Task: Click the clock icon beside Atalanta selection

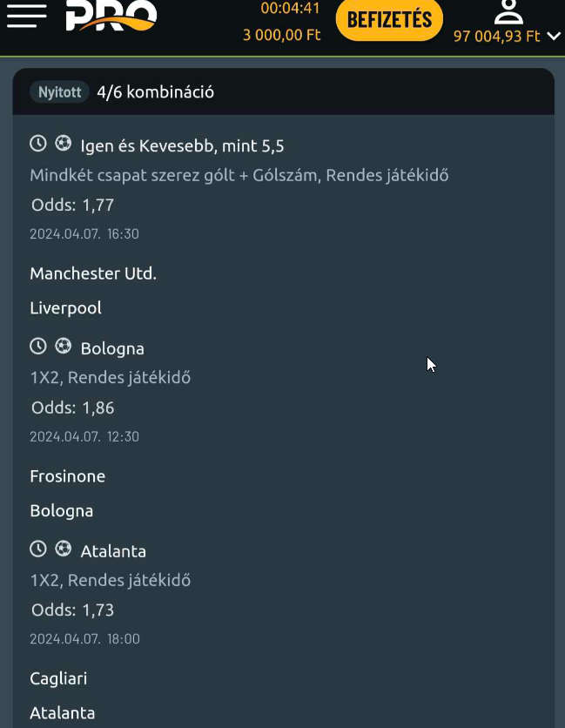Action: click(38, 549)
